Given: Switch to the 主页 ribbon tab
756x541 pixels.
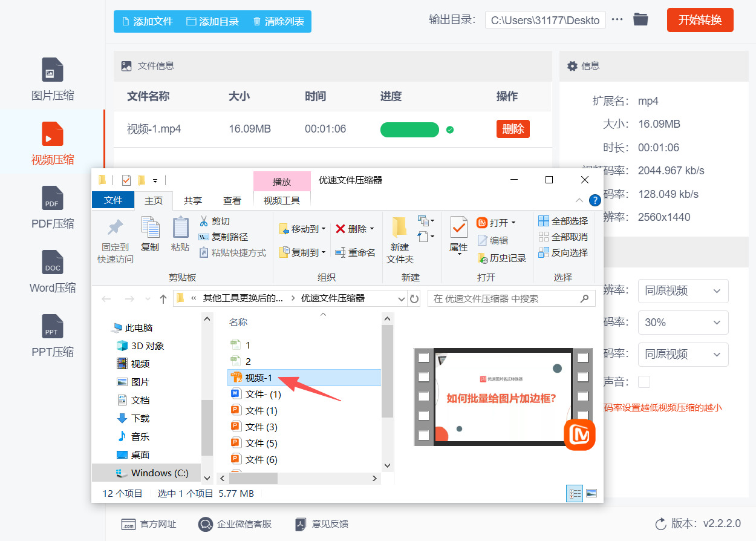Looking at the screenshot, I should [x=154, y=200].
